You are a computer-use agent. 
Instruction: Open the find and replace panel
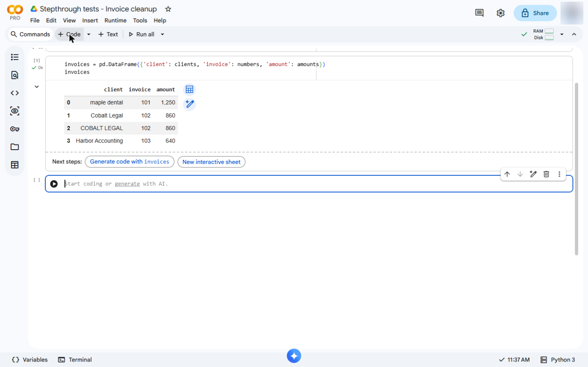(x=15, y=75)
